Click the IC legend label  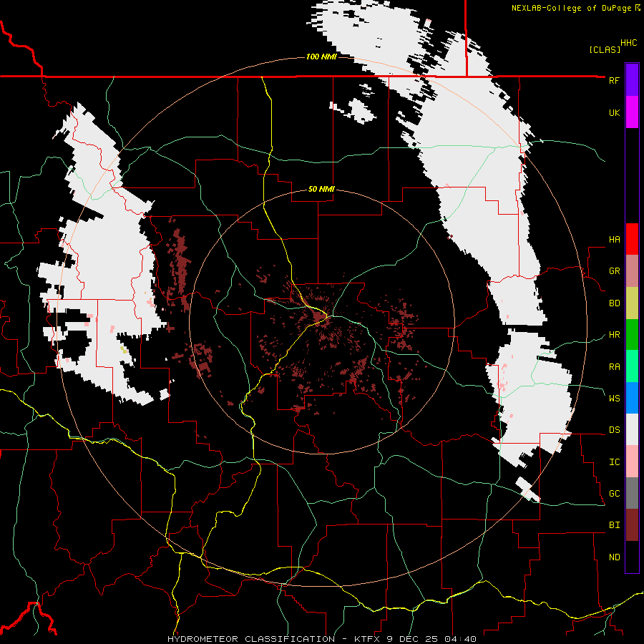click(614, 462)
